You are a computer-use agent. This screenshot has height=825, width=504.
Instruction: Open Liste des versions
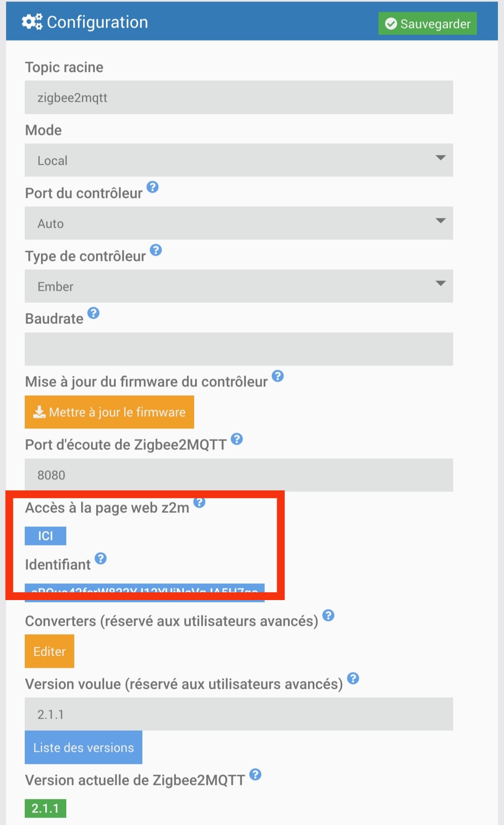(84, 748)
